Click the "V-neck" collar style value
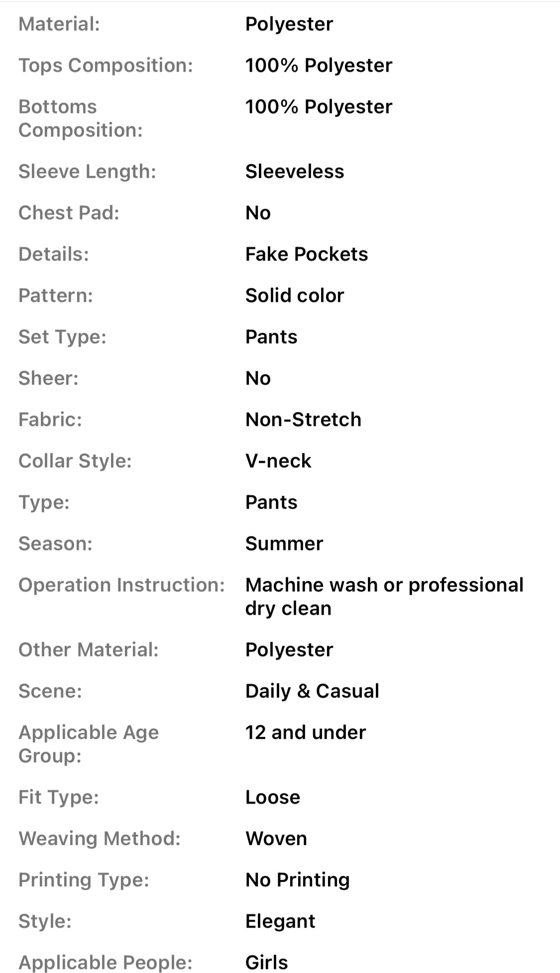Viewport: 560px width, 973px height. coord(278,461)
